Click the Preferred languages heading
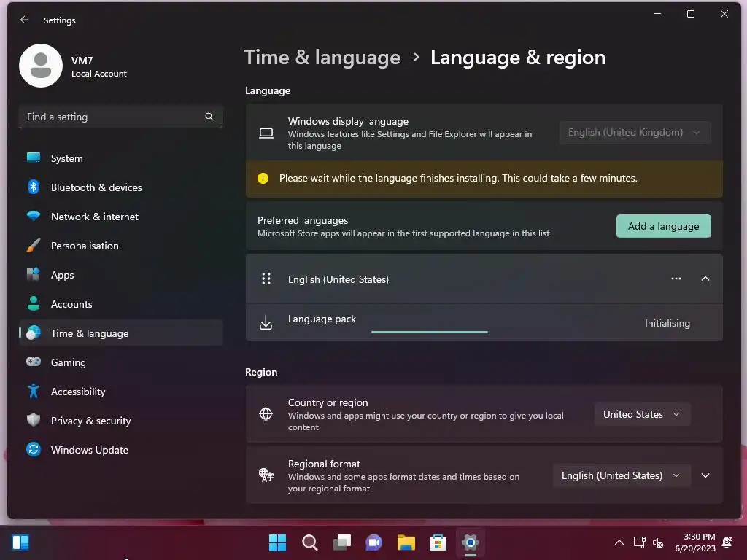Screen dimensions: 747x560 303,220
